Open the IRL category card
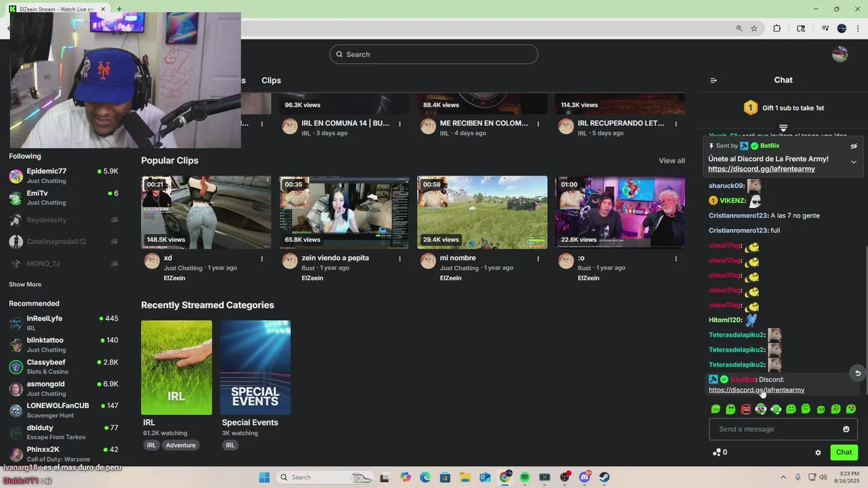 [176, 367]
